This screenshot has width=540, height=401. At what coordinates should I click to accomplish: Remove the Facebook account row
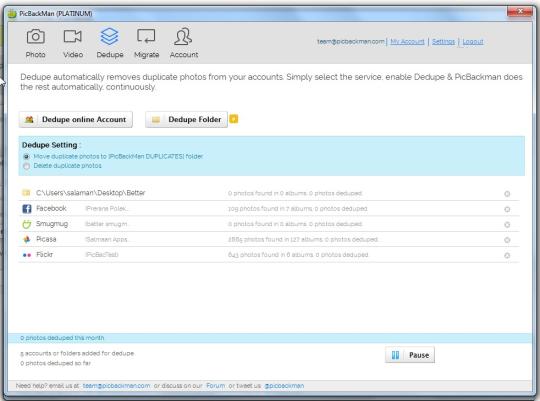pyautogui.click(x=507, y=209)
